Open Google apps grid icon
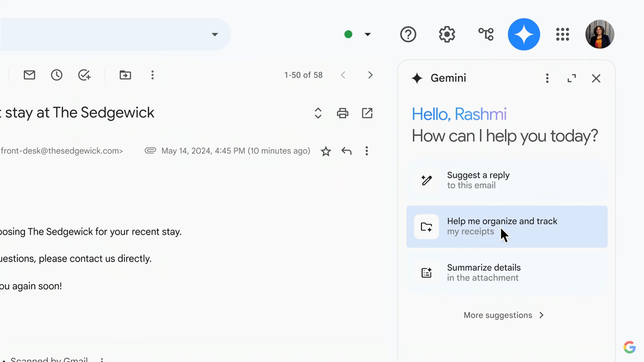 pyautogui.click(x=562, y=34)
